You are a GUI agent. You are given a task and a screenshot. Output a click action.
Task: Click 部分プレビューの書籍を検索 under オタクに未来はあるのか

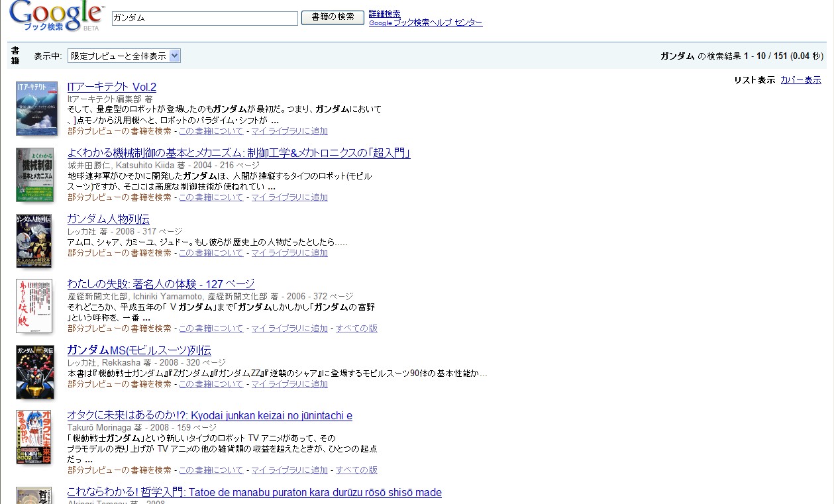[x=119, y=470]
